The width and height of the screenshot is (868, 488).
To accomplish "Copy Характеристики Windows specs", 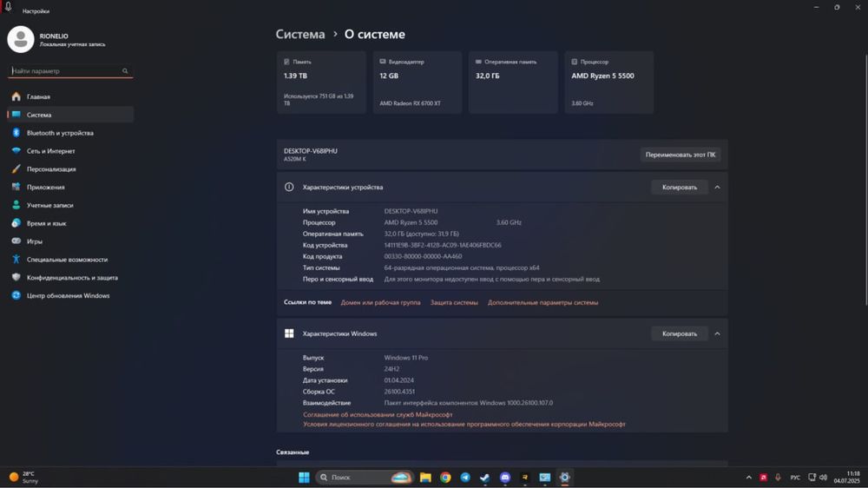I will pos(680,333).
